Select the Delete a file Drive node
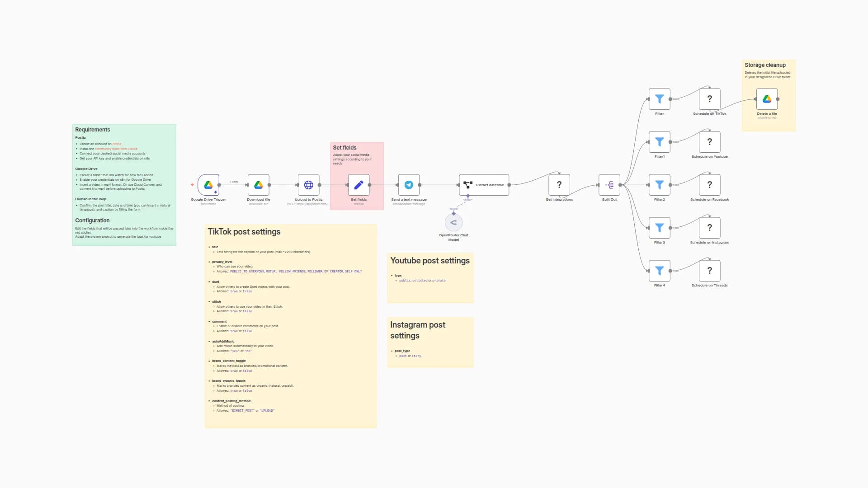 [767, 99]
